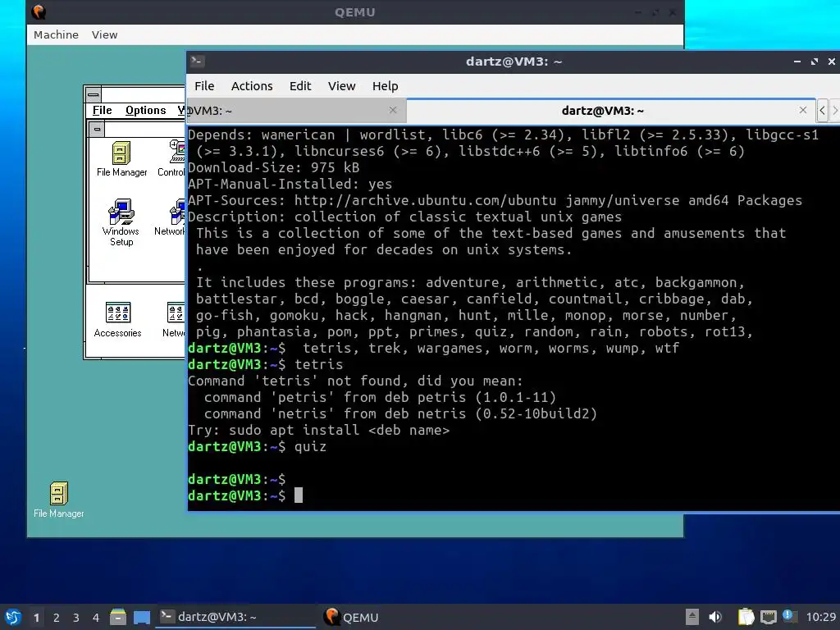Screen dimensions: 840x630
Task: Select the active dartz@VM3: ~ terminal tab
Action: (x=611, y=111)
